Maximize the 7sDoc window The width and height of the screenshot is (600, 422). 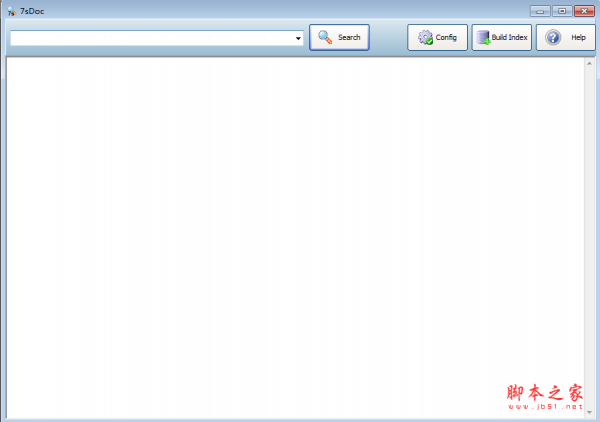point(561,11)
